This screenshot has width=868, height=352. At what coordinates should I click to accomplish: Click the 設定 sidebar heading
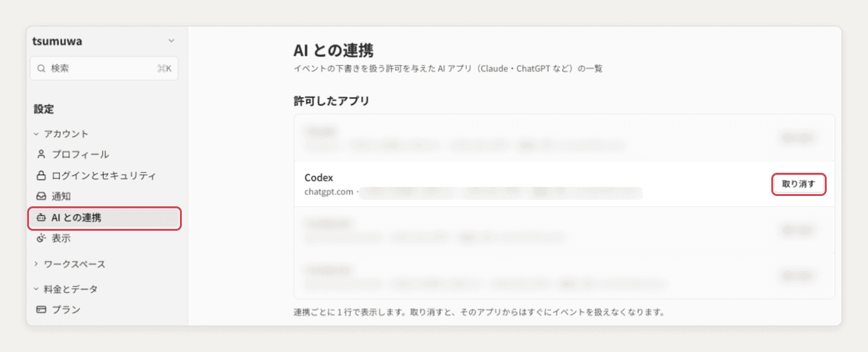coord(44,110)
